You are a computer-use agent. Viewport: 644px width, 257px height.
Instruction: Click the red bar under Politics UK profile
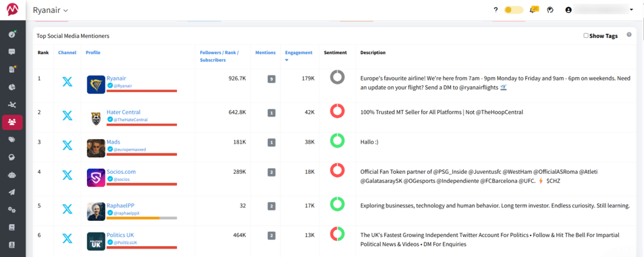tap(142, 247)
